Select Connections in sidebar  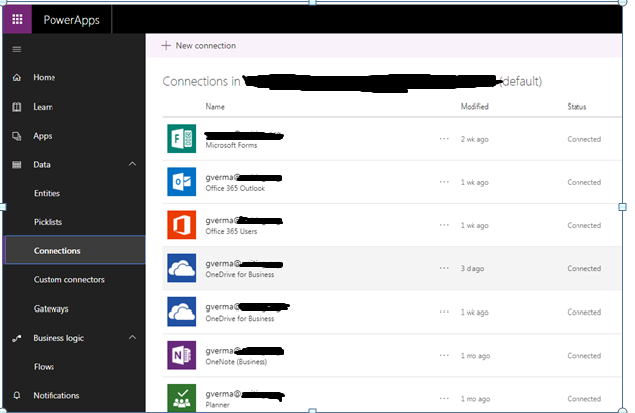tap(75, 250)
